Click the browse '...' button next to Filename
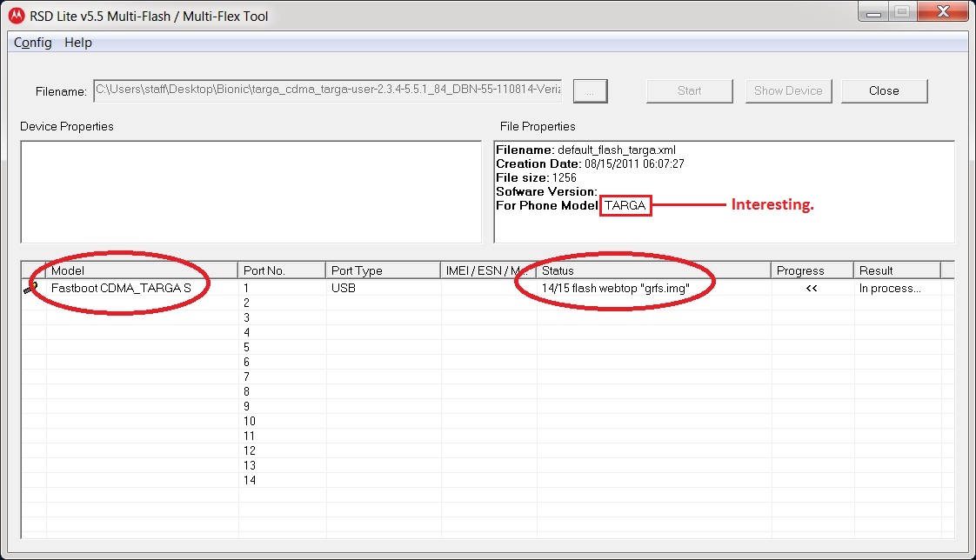Screen dimensions: 976x560 591,90
